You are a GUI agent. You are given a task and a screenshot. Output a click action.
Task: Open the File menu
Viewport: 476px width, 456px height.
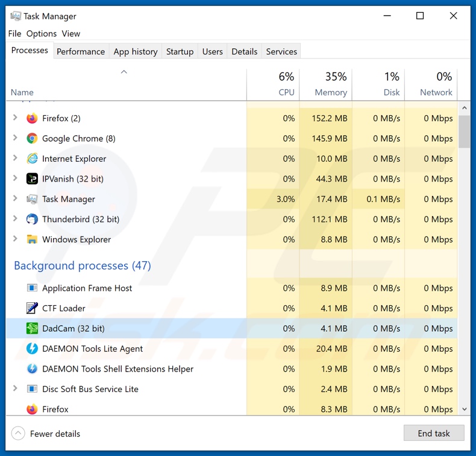point(14,33)
